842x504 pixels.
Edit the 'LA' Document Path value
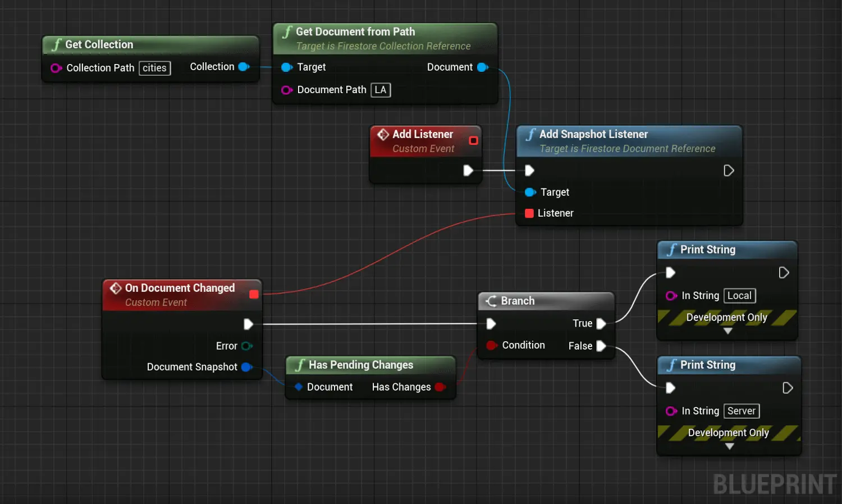pyautogui.click(x=381, y=90)
